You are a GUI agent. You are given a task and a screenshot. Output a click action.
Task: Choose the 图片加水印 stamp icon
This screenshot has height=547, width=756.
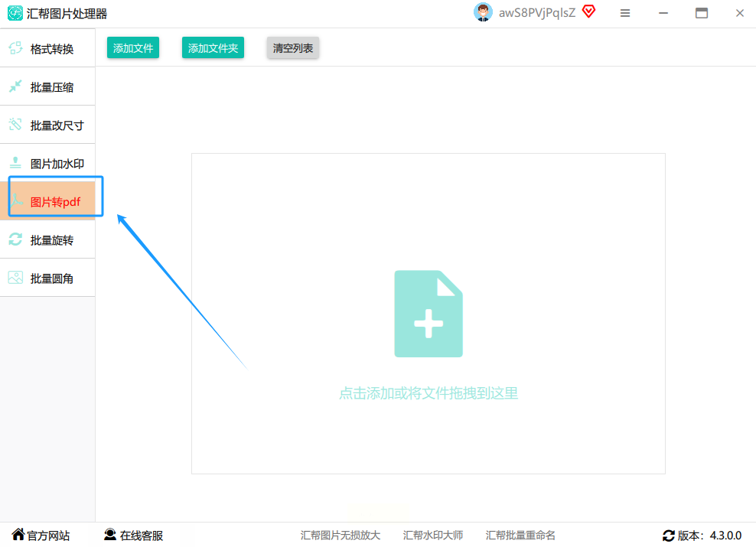point(15,163)
